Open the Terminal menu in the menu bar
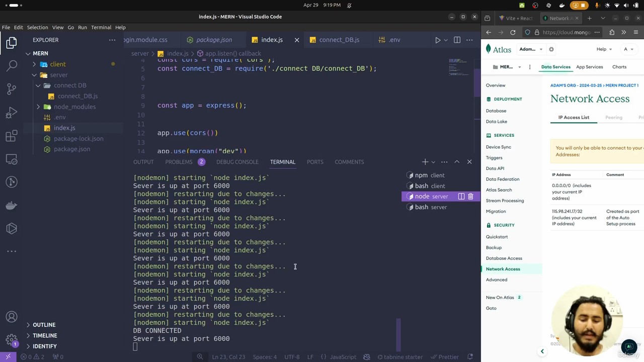The height and width of the screenshot is (362, 644). click(101, 27)
